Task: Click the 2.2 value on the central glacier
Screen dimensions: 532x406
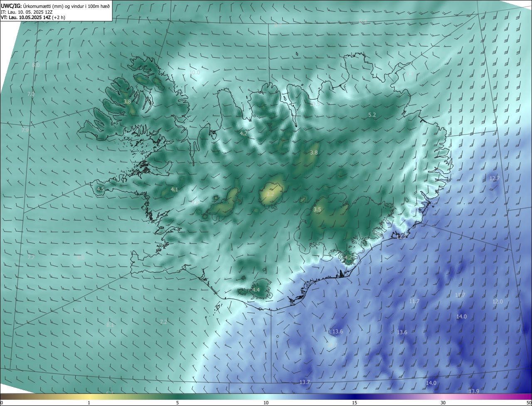Action: point(270,194)
